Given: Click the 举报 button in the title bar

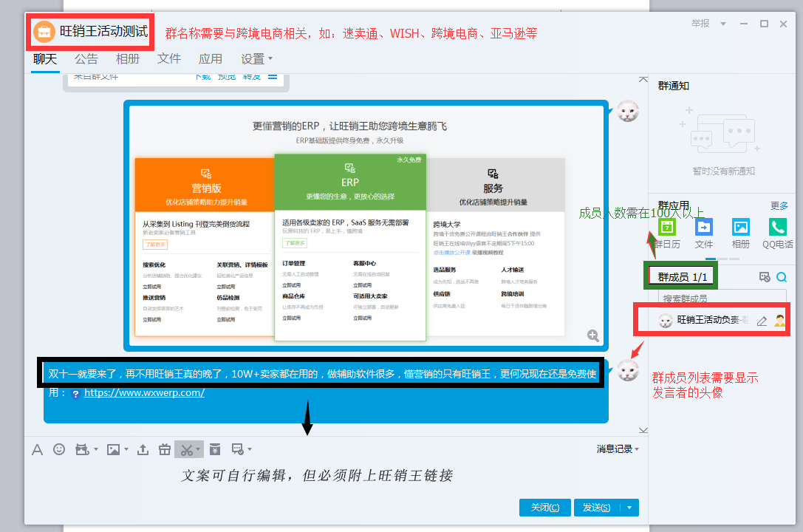Looking at the screenshot, I should point(700,24).
